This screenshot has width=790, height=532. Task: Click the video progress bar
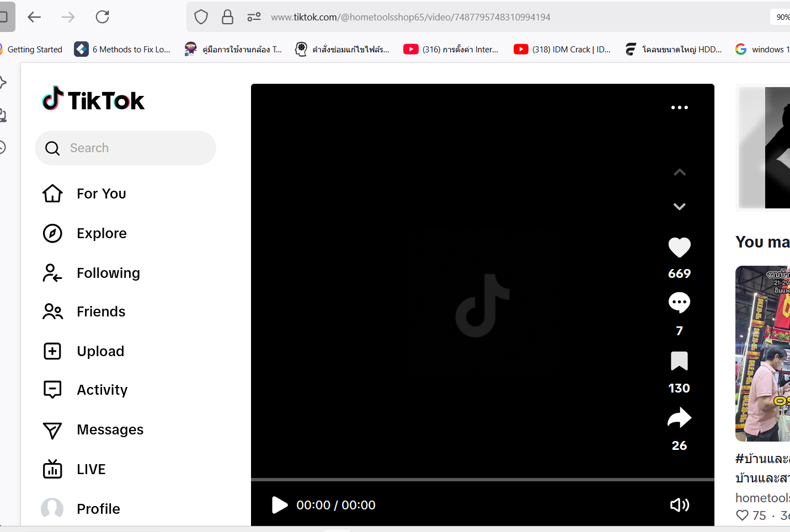(483, 480)
